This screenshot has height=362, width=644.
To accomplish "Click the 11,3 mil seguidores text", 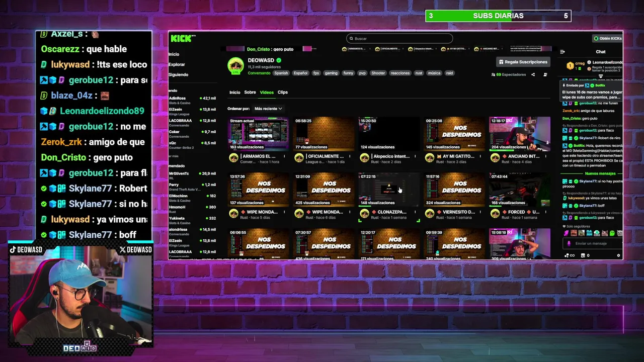I will 264,67.
